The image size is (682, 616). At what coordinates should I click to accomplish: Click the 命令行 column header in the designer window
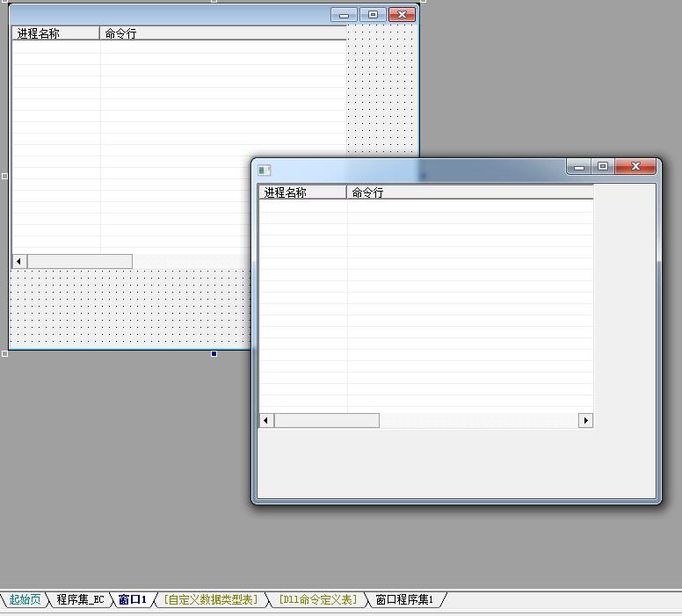(223, 33)
